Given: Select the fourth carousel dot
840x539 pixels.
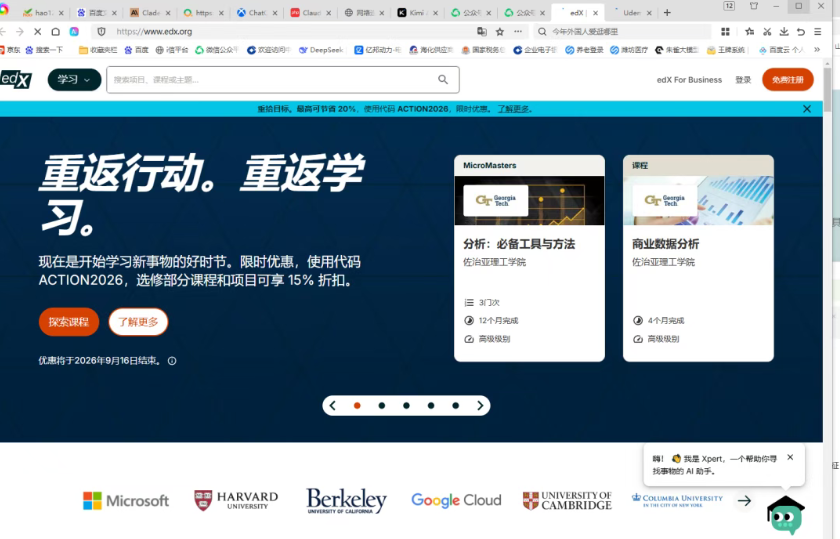Looking at the screenshot, I should [x=431, y=406].
